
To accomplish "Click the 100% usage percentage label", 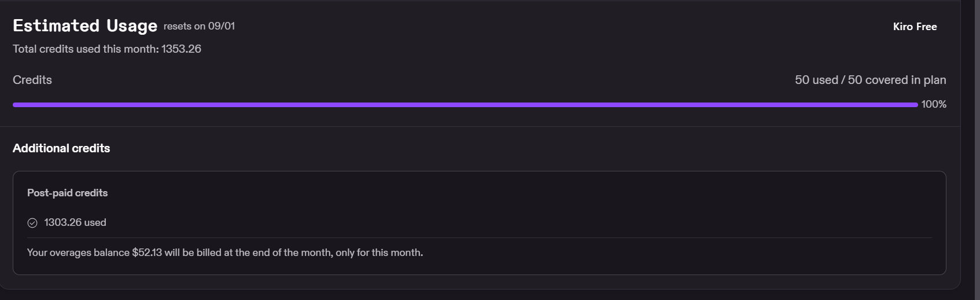I will tap(934, 104).
